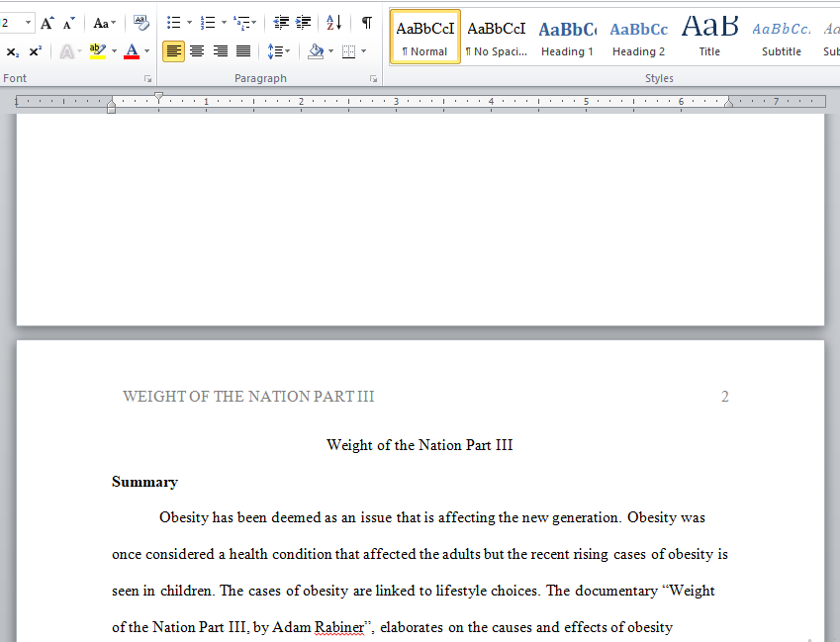Click the word documentary in the body text
Screen dimensions: 840x642
(616, 591)
